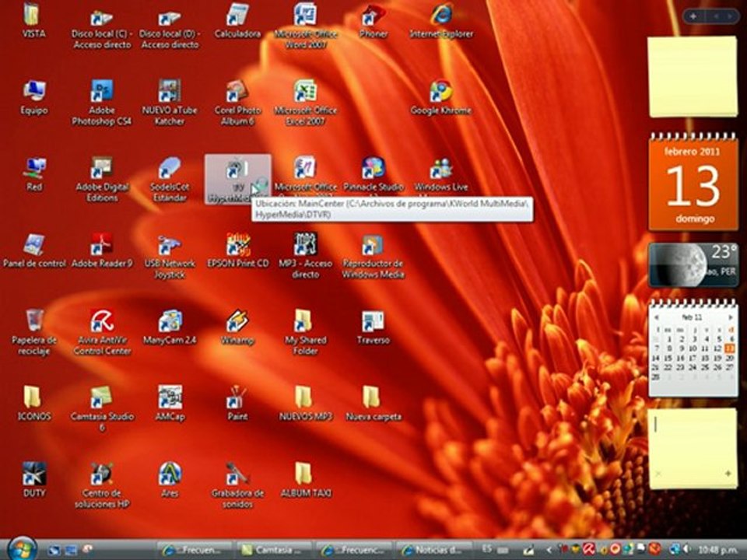
Task: Add a gadget with sidebar plus button
Action: coord(693,16)
